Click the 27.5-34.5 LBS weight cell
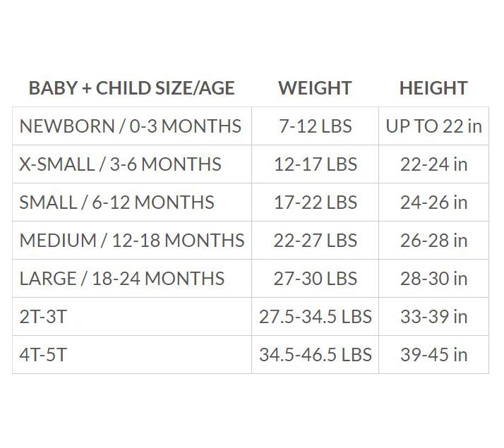 tap(315, 317)
